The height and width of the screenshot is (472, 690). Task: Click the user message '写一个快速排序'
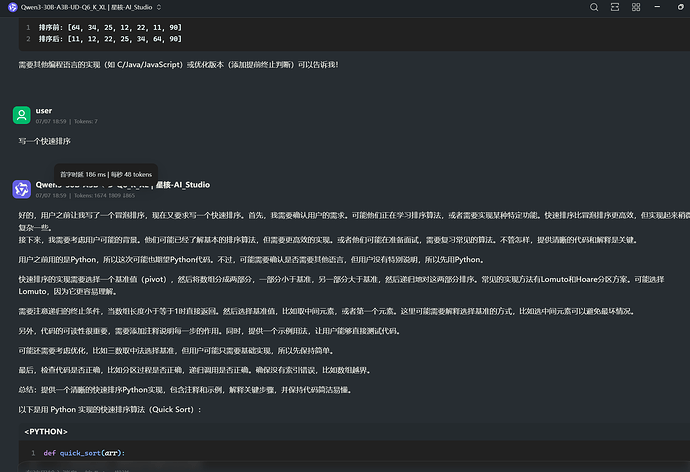tap(44, 141)
